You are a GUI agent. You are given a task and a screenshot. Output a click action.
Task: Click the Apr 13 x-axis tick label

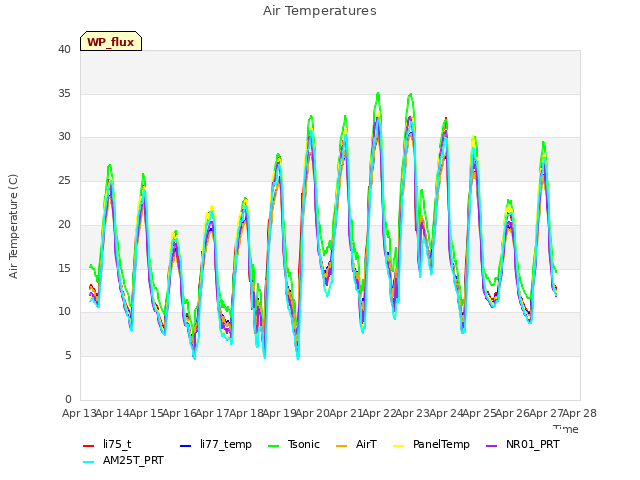79,413
